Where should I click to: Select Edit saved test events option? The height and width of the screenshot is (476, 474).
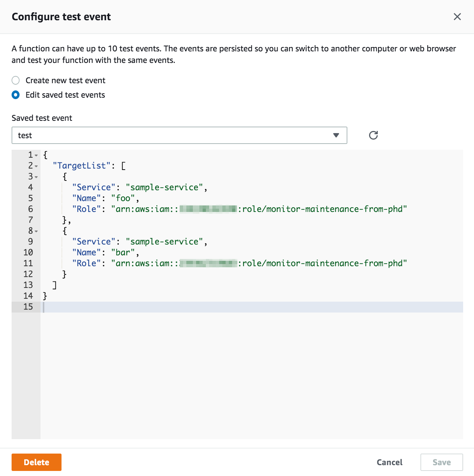[x=16, y=95]
